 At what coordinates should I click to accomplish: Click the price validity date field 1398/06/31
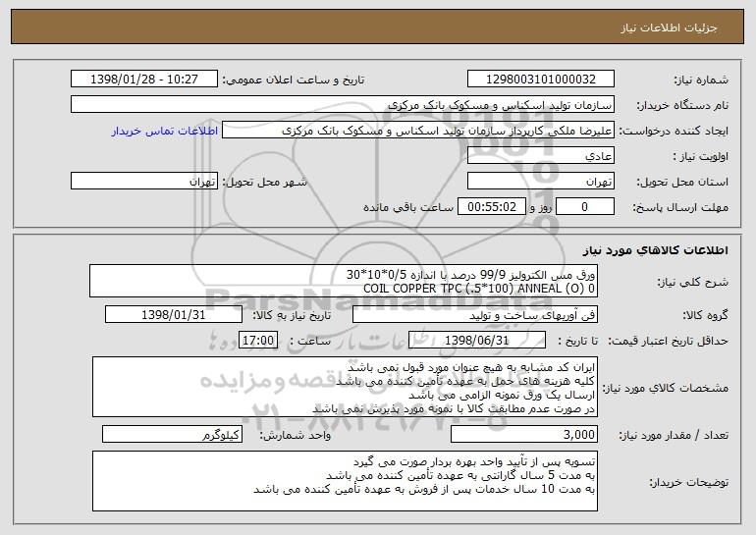point(477,341)
